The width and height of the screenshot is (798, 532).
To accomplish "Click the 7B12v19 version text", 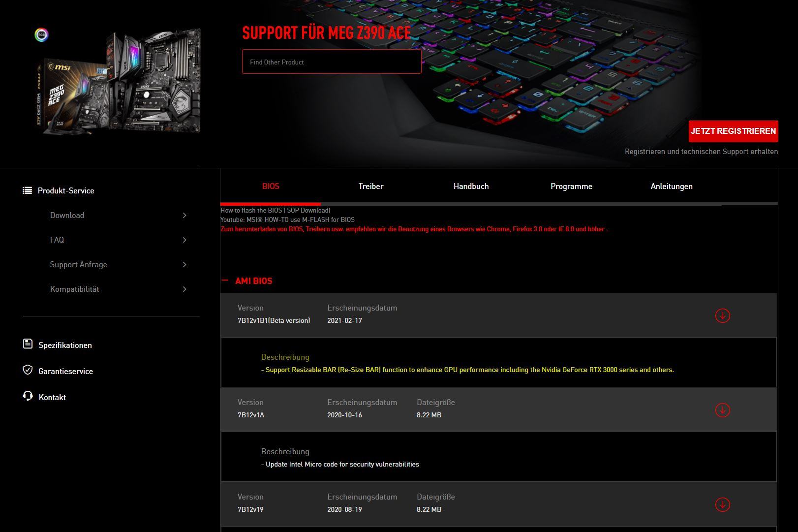I will [x=250, y=509].
